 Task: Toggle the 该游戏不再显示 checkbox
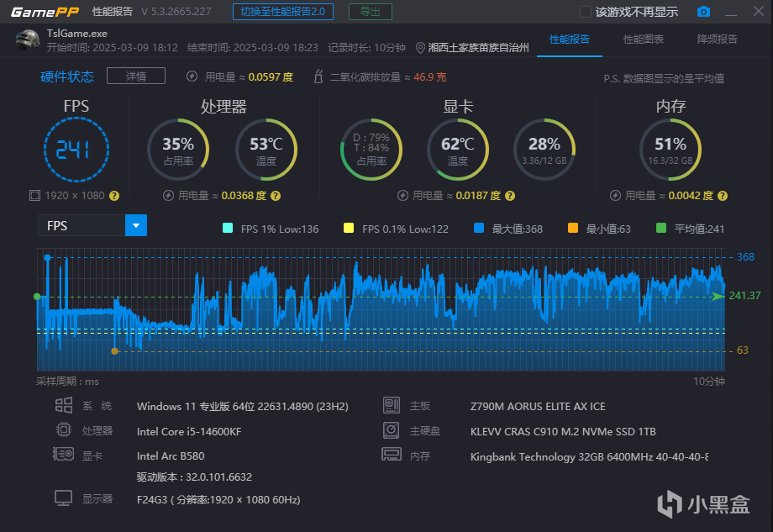[585, 12]
